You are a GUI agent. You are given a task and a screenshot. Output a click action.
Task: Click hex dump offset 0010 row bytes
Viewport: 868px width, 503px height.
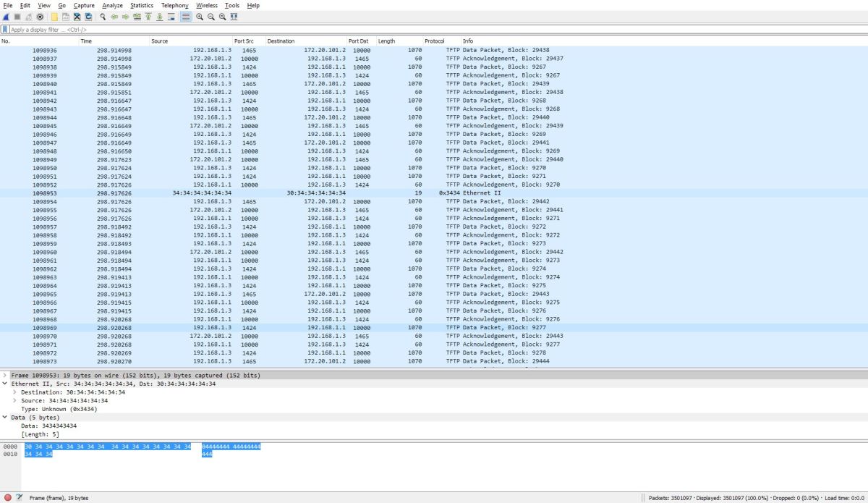coord(38,455)
